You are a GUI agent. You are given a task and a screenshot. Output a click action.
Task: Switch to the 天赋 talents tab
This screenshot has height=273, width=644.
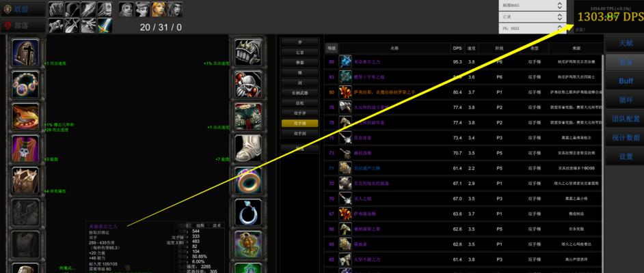point(626,44)
